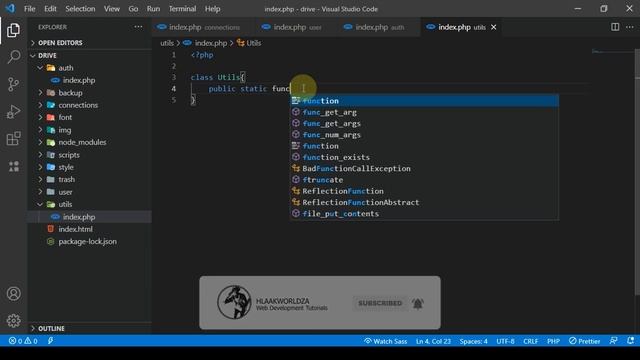Select func_get_args suggestion

(424, 123)
